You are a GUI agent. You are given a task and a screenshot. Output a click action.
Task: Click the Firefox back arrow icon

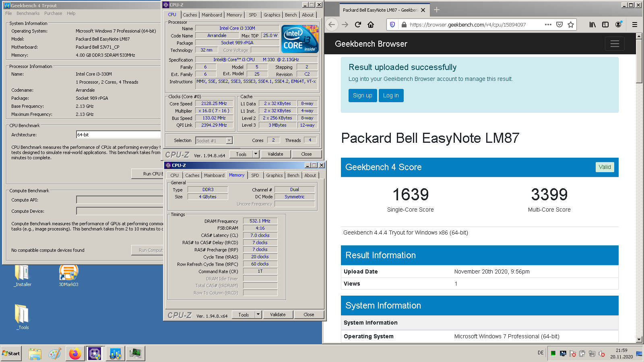click(332, 25)
